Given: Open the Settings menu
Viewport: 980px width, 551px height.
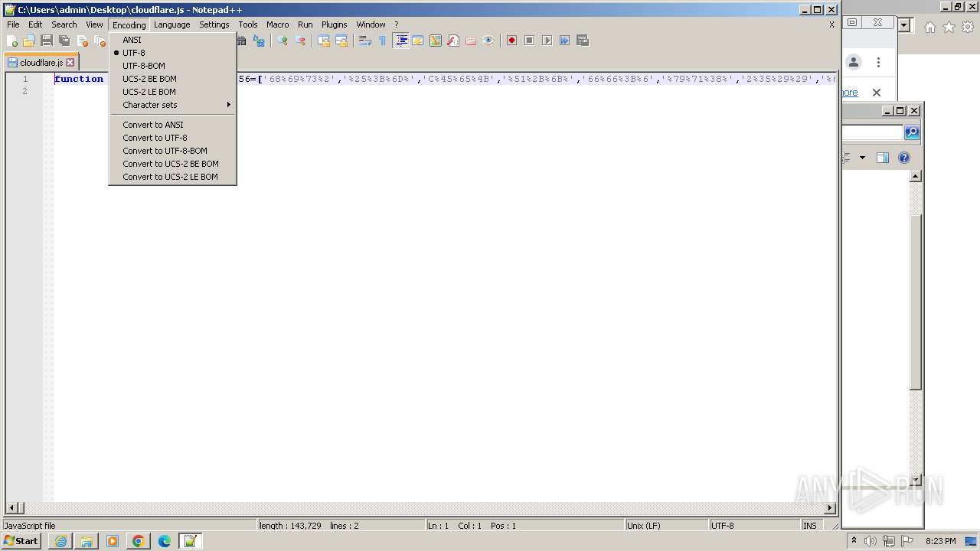Looking at the screenshot, I should [214, 24].
